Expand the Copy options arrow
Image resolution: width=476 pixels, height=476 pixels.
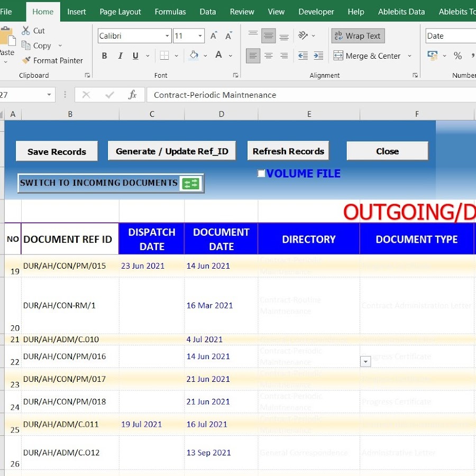tap(60, 45)
